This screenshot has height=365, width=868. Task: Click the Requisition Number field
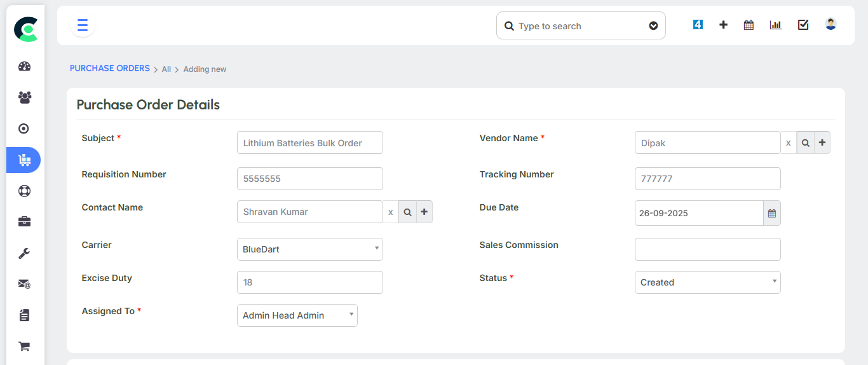[x=310, y=179]
